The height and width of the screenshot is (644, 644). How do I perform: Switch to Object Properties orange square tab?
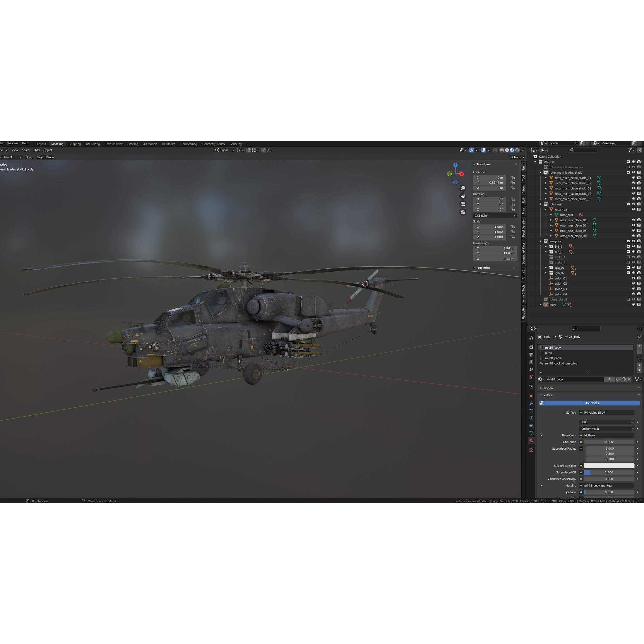[x=531, y=396]
